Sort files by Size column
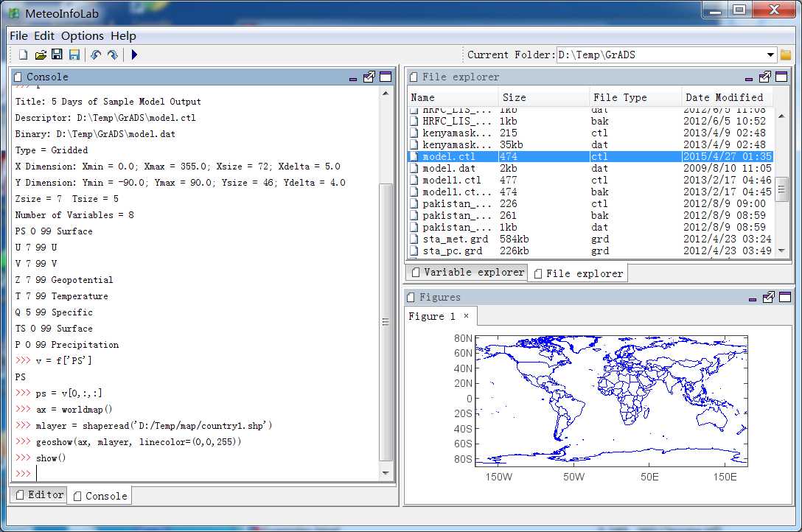 click(x=514, y=97)
